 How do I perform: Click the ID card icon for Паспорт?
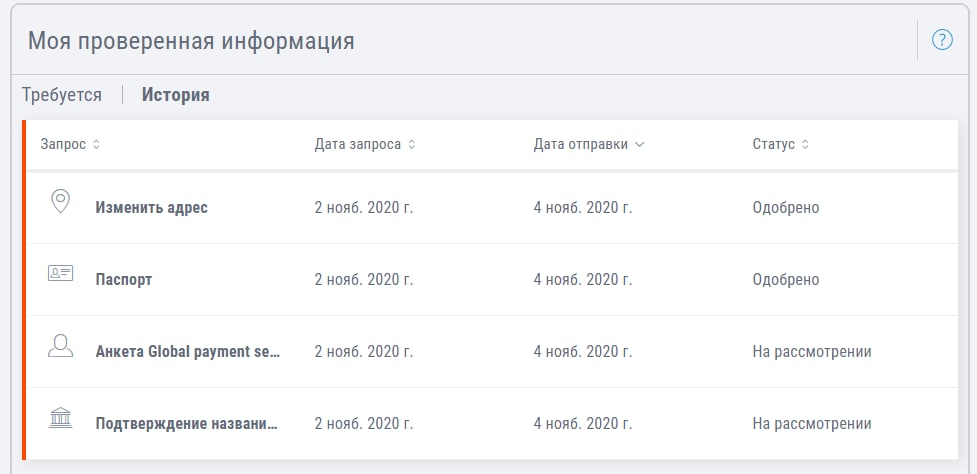[x=60, y=273]
